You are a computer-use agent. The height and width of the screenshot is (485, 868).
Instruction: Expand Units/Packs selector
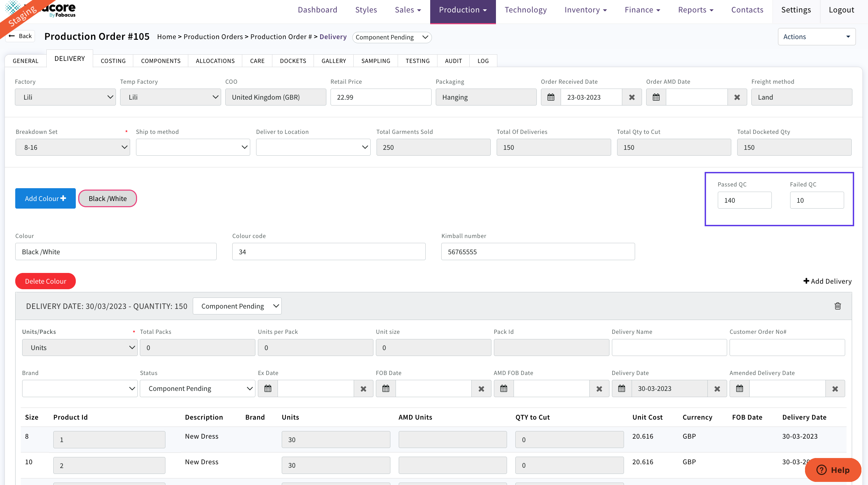[80, 348]
